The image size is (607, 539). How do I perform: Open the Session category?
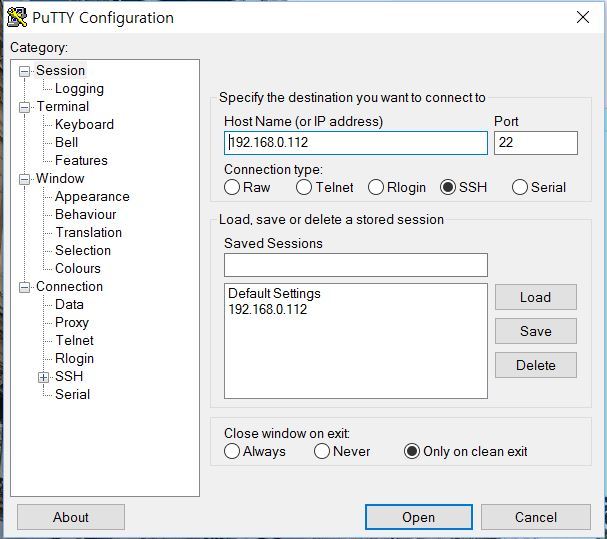pyautogui.click(x=60, y=70)
